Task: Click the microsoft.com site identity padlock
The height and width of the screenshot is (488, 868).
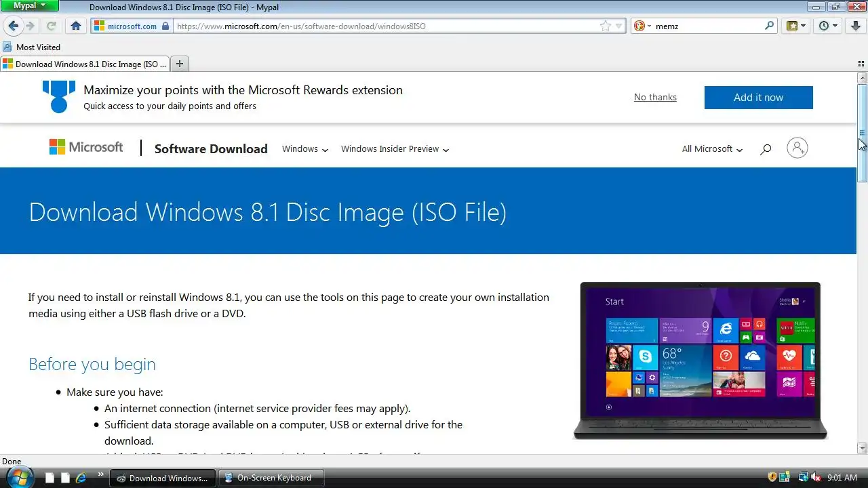Action: [165, 26]
